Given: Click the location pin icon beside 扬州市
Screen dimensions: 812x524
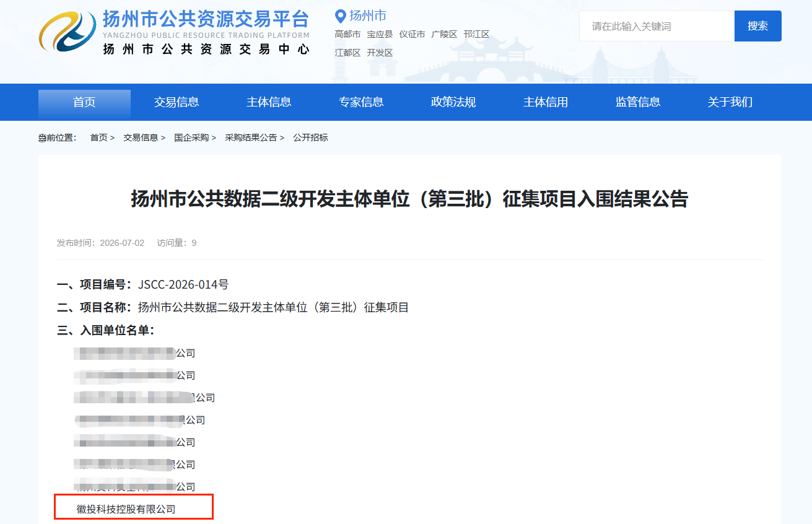Looking at the screenshot, I should (x=340, y=16).
